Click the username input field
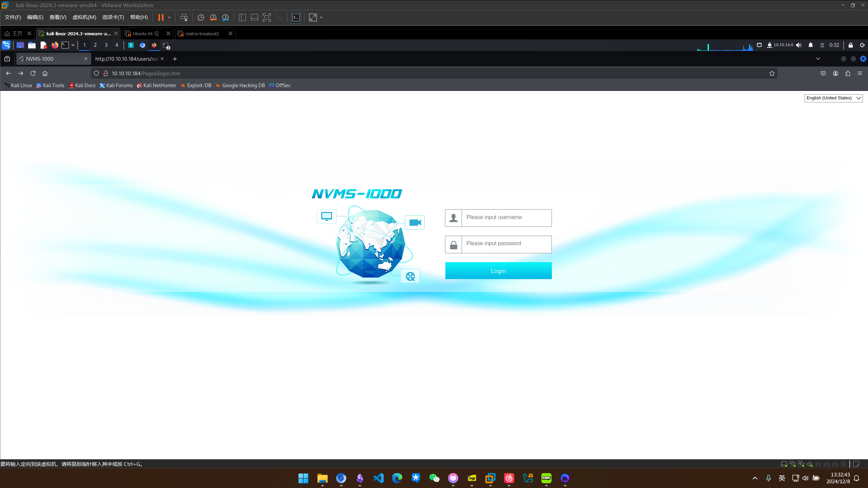Viewport: 868px width, 488px height. click(x=506, y=217)
